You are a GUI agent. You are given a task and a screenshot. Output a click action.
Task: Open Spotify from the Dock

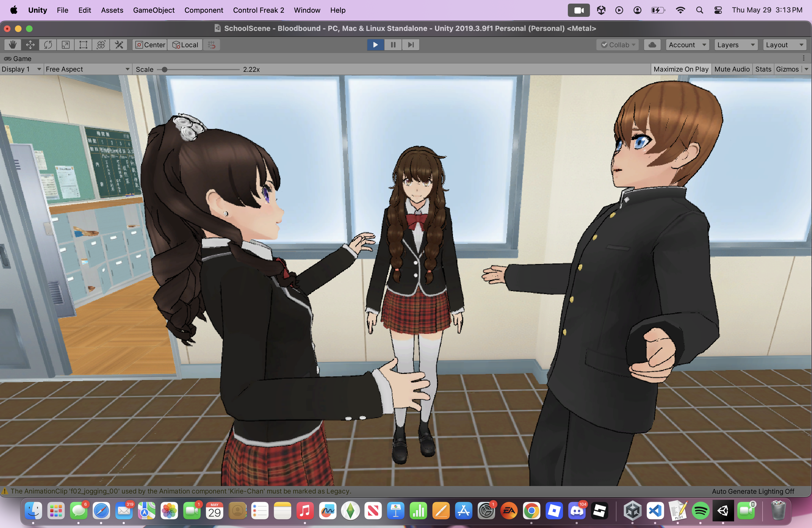point(700,511)
